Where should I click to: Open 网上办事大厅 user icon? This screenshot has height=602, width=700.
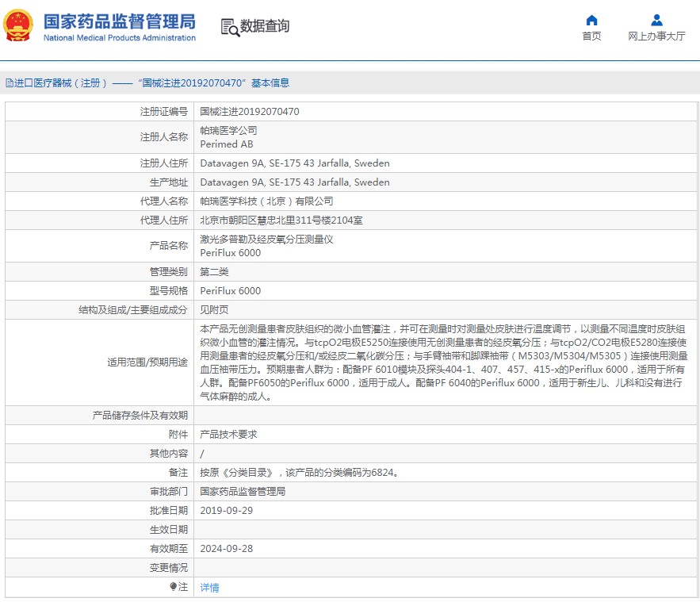(656, 20)
